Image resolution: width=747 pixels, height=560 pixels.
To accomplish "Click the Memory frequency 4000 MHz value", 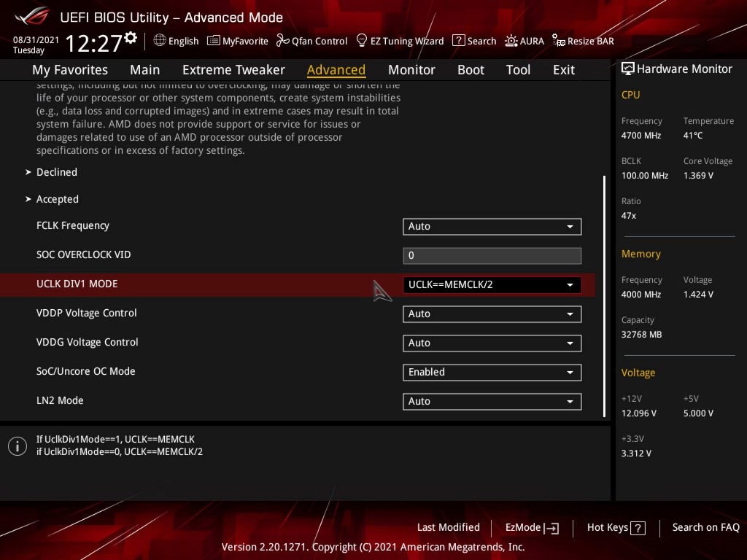I will [641, 295].
